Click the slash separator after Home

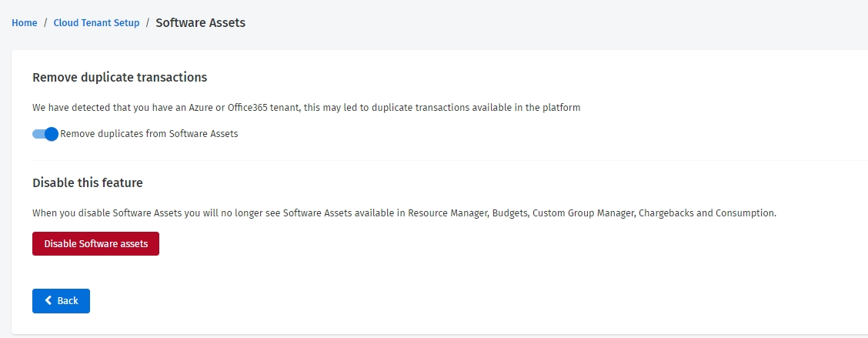pyautogui.click(x=45, y=23)
